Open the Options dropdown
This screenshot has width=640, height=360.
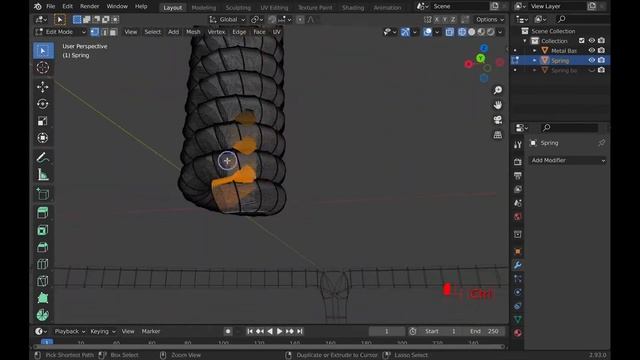click(489, 20)
